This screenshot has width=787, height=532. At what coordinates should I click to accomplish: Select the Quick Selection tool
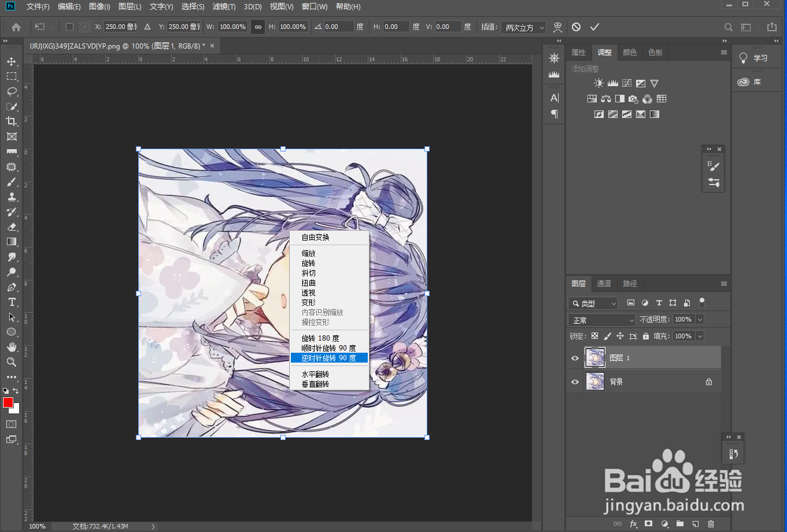point(12,106)
